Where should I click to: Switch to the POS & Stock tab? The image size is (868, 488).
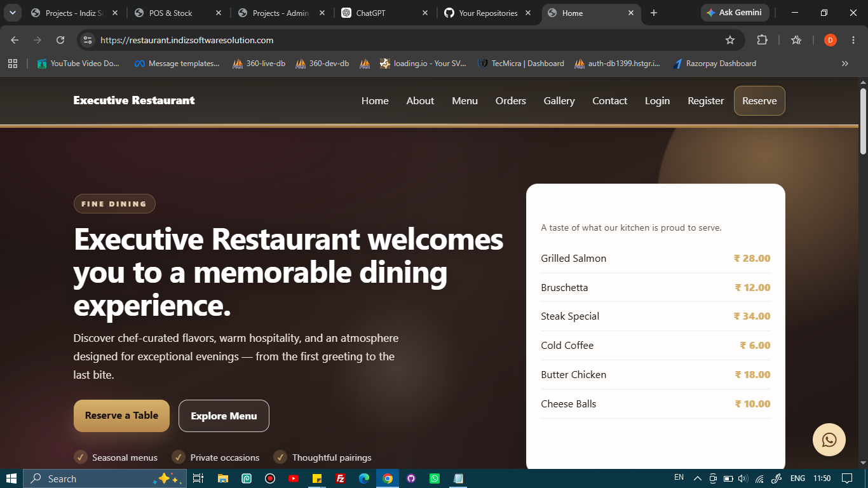point(178,13)
